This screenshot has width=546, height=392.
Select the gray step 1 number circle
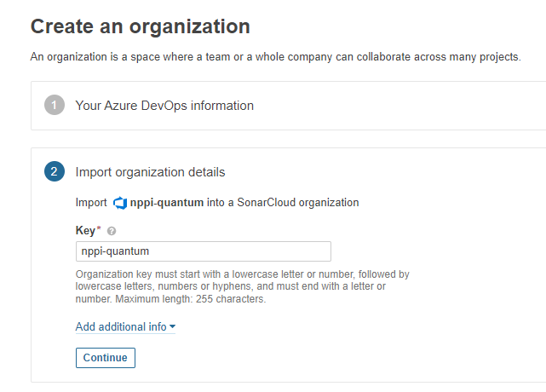55,105
